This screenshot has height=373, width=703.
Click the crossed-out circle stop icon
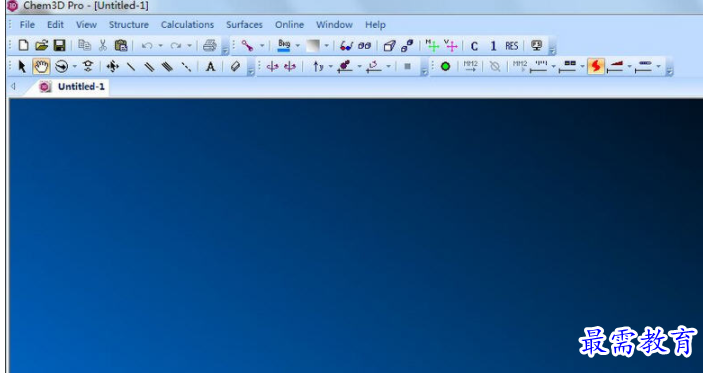click(x=495, y=66)
